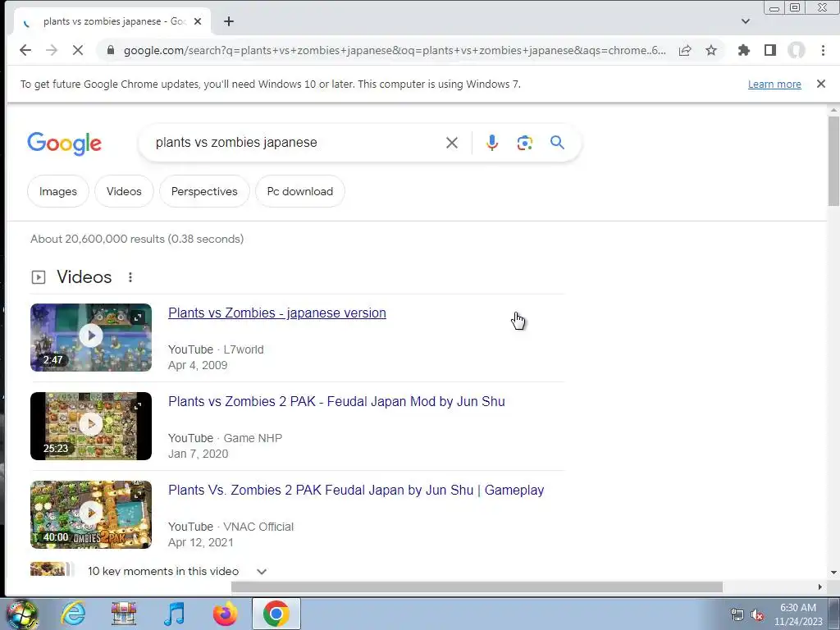The image size is (840, 630).
Task: Click the scroll right arrow
Action: click(819, 587)
